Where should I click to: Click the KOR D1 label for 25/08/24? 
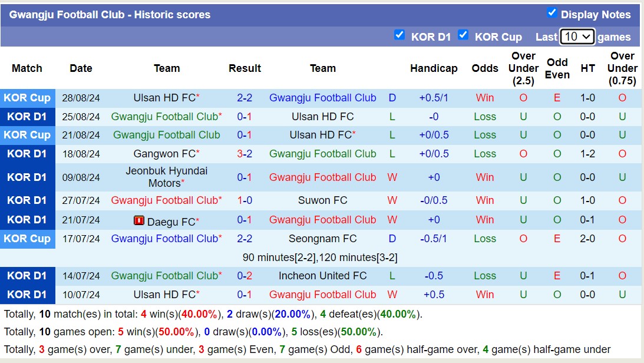27,117
